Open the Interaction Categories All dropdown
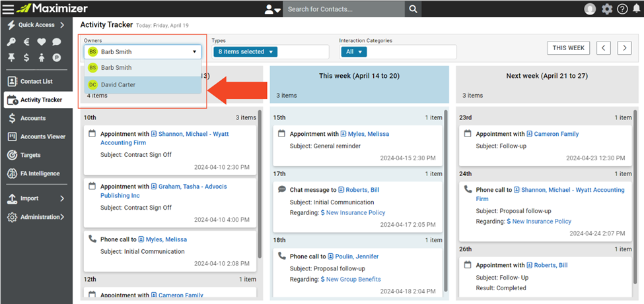 point(353,52)
